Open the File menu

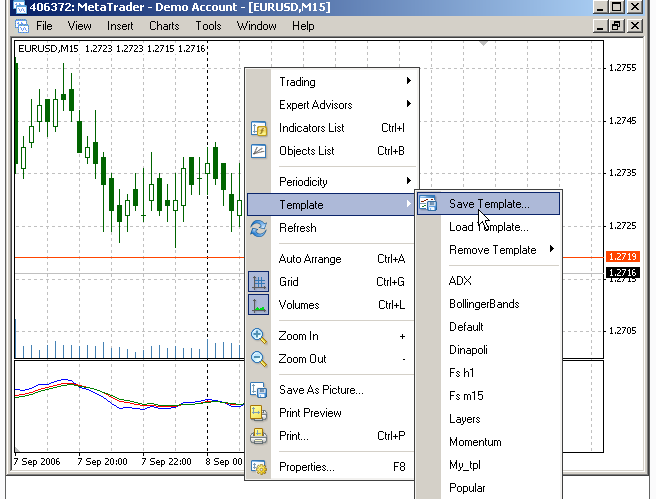[44, 26]
